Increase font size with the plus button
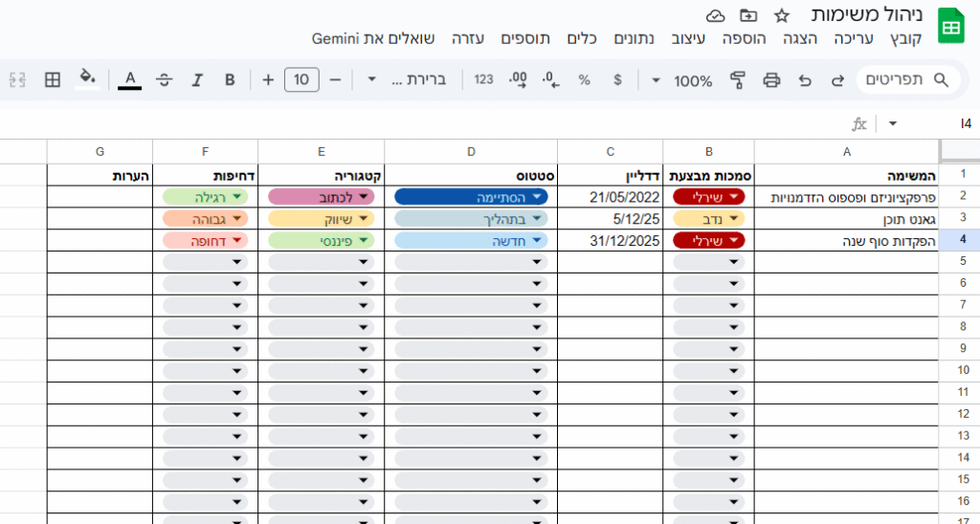The width and height of the screenshot is (980, 524). tap(268, 80)
